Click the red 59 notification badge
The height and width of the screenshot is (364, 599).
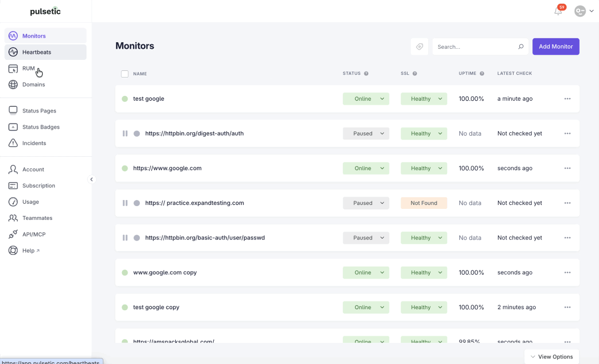(561, 7)
